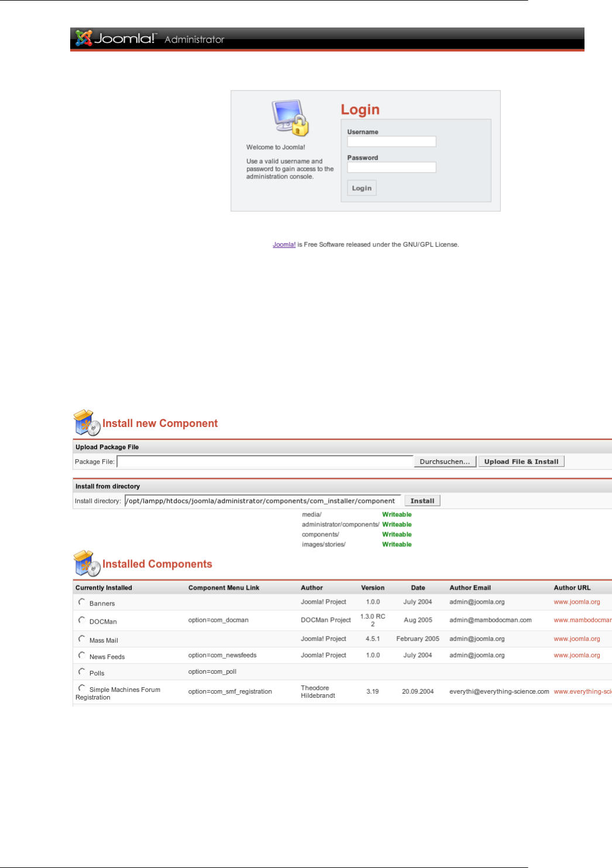612x868 pixels.
Task: Click the option=com_smf_registration menu link text
Action: click(230, 691)
